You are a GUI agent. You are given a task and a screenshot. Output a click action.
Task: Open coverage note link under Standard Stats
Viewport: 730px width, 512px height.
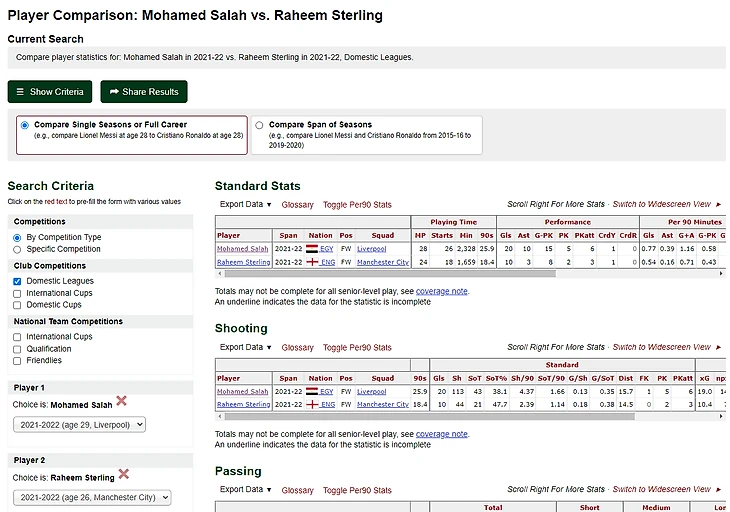click(x=442, y=291)
